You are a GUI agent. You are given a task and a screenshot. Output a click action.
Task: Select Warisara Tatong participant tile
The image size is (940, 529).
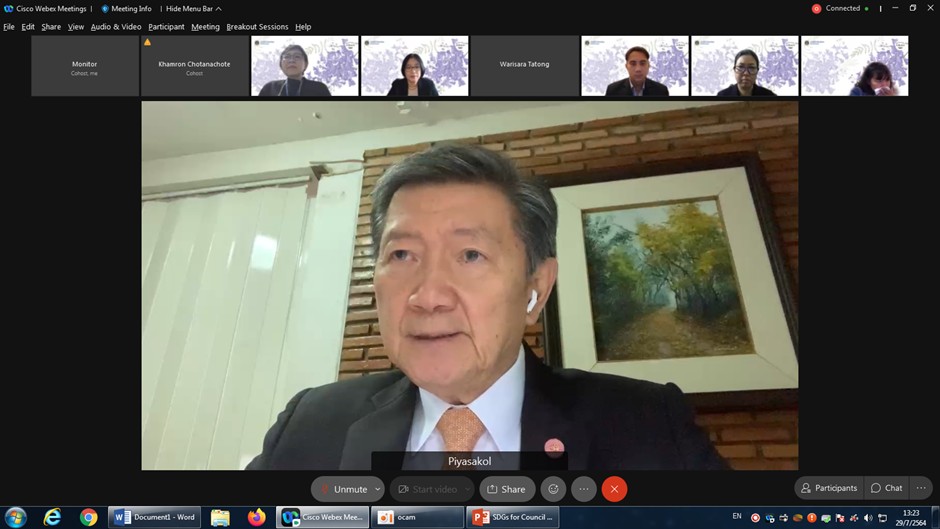[524, 65]
